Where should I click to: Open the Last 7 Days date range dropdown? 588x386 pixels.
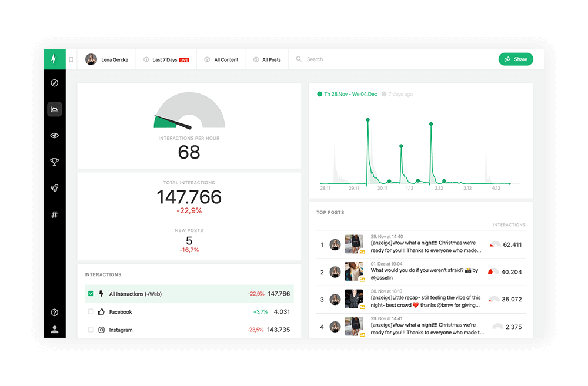click(166, 59)
